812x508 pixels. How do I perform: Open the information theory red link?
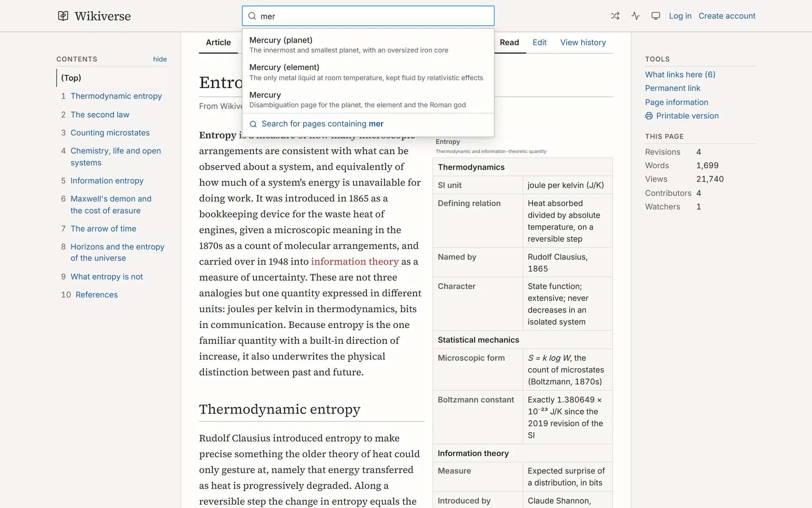point(355,262)
